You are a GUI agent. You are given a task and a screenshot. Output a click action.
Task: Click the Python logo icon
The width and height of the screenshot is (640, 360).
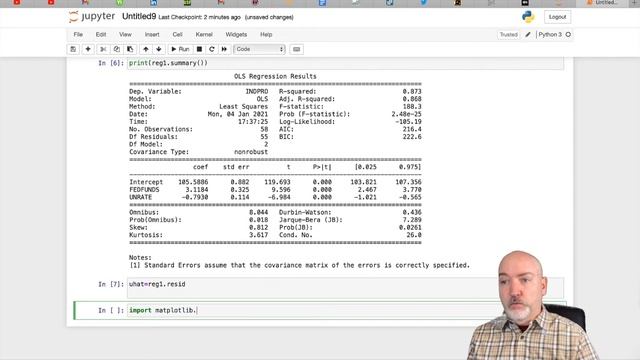(x=528, y=17)
